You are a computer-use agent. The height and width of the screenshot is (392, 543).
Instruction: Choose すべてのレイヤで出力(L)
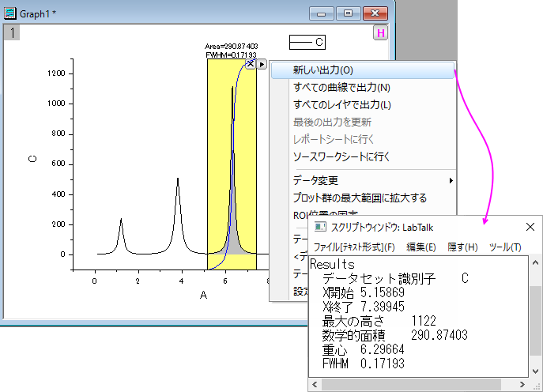341,105
